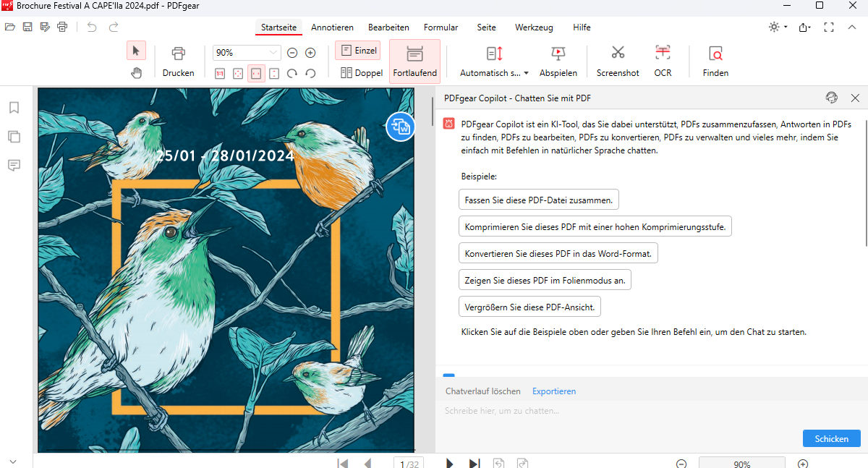Image resolution: width=868 pixels, height=468 pixels.
Task: Jump to the last page
Action: tap(474, 463)
